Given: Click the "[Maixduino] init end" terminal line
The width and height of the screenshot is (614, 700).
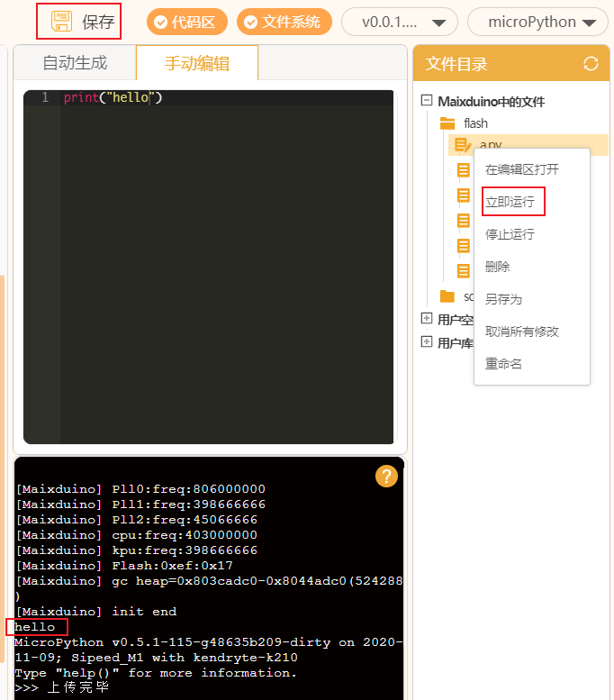Looking at the screenshot, I should point(96,612).
